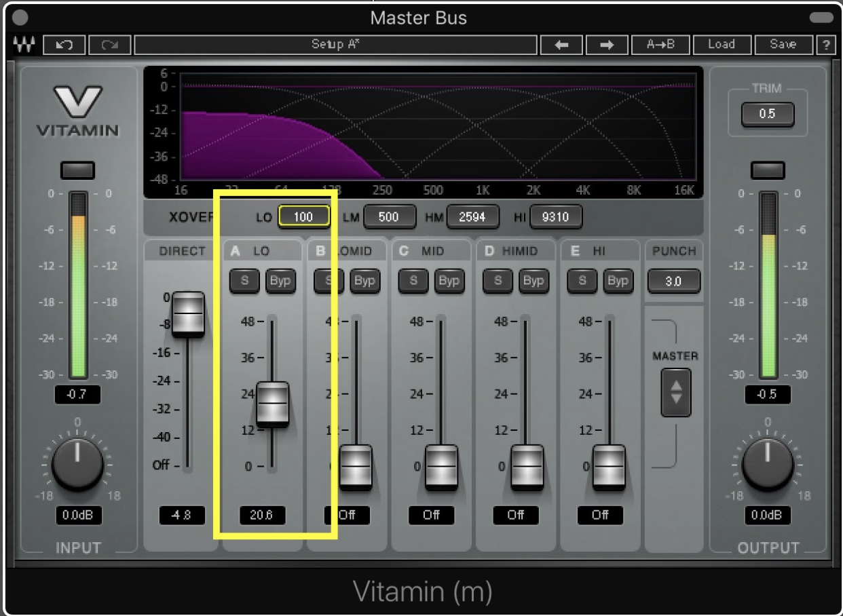Solo the A LO band
The height and width of the screenshot is (616, 843).
click(244, 281)
